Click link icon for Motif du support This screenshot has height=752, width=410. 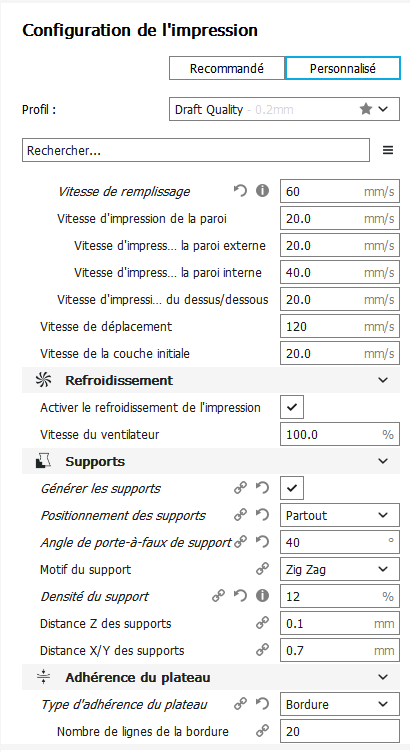tap(262, 569)
